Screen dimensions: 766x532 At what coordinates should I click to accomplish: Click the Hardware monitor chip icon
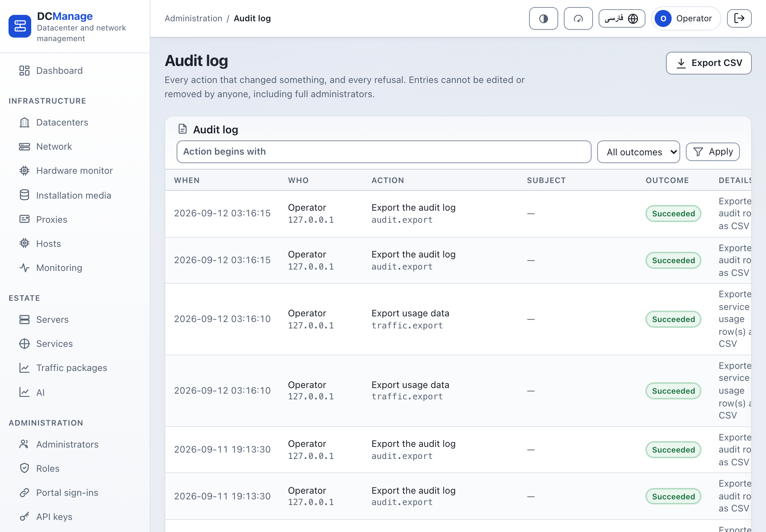(x=24, y=171)
